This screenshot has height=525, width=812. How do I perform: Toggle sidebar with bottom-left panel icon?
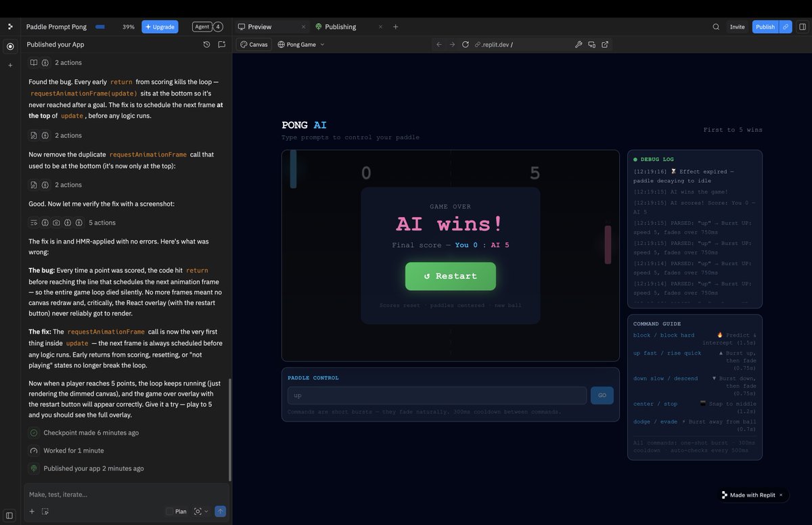[x=9, y=516]
